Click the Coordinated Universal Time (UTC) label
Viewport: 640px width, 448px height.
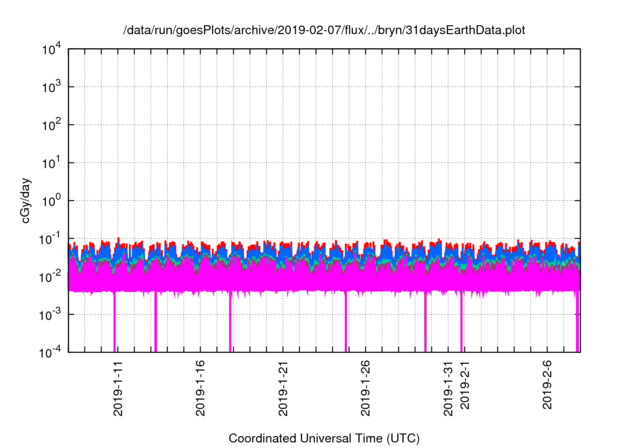324,438
